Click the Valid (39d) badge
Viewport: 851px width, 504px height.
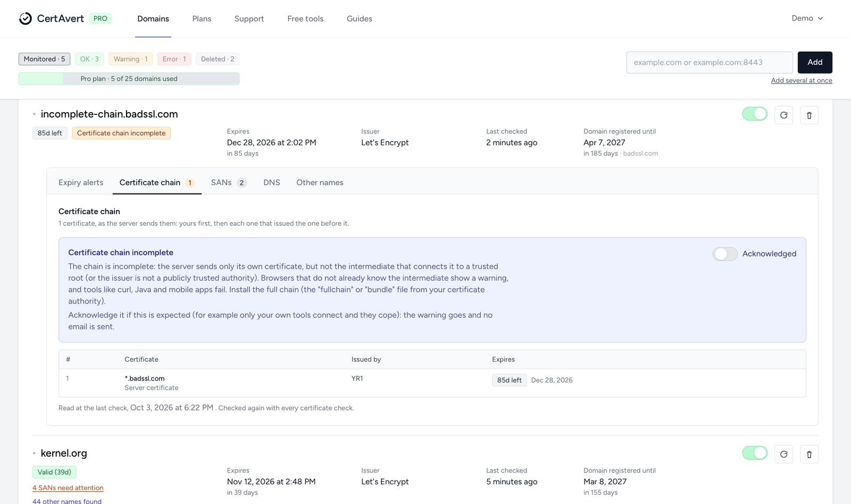pyautogui.click(x=54, y=472)
